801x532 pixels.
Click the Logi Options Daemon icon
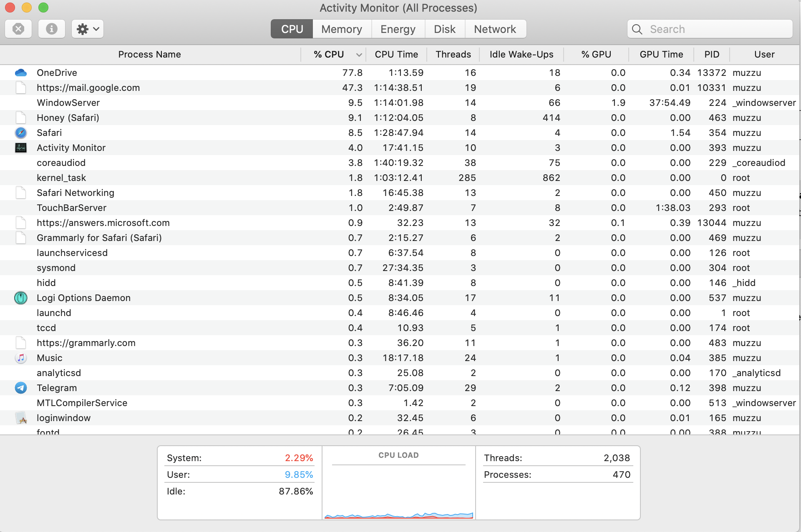21,298
